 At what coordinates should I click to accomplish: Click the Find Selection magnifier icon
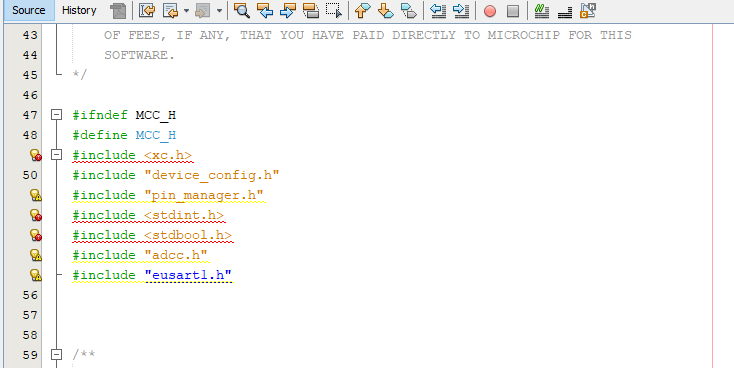click(x=242, y=10)
